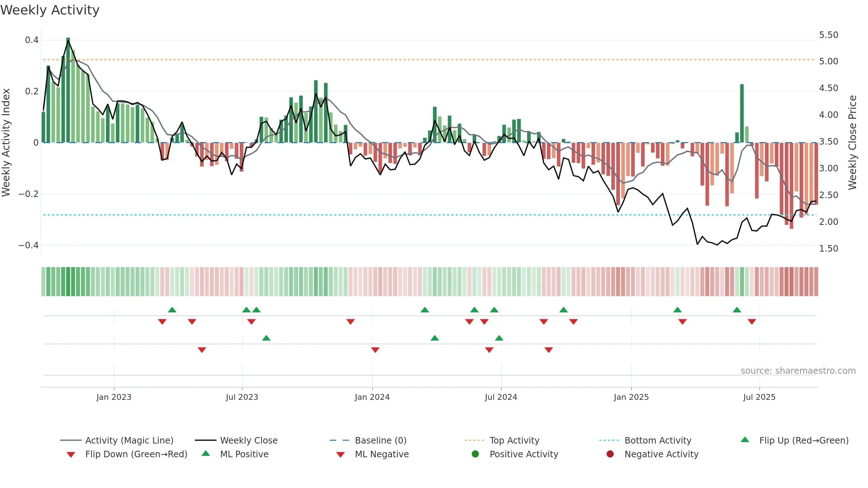Image resolution: width=868 pixels, height=488 pixels.
Task: Click the 3.00 price tick on the right axis
Action: (x=829, y=168)
